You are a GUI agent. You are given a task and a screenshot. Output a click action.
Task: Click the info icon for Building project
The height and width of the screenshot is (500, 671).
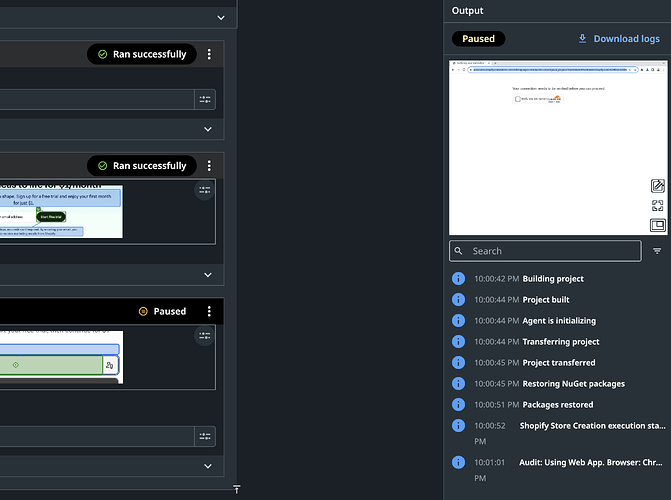click(458, 279)
